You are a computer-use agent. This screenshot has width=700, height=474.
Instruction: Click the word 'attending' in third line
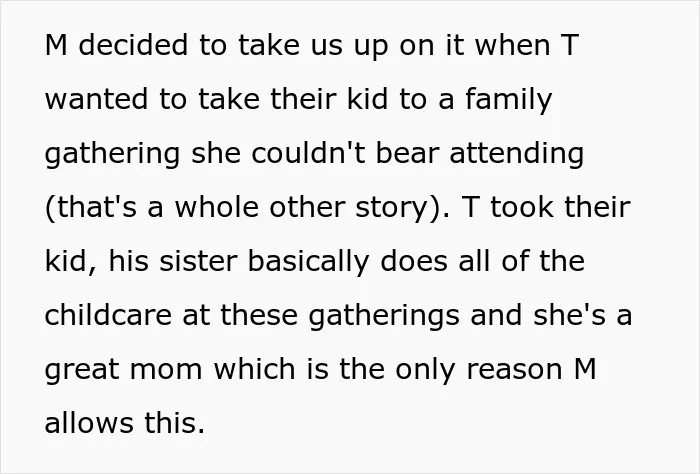tap(517, 154)
